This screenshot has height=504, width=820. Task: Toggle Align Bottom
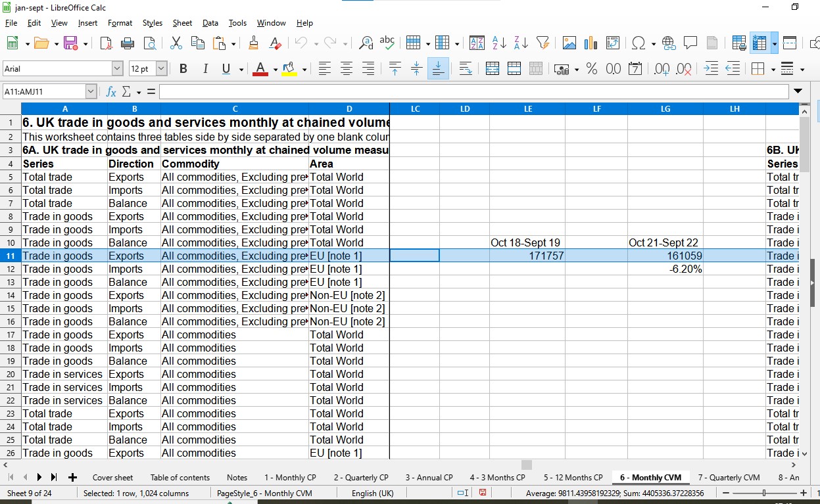tap(438, 68)
